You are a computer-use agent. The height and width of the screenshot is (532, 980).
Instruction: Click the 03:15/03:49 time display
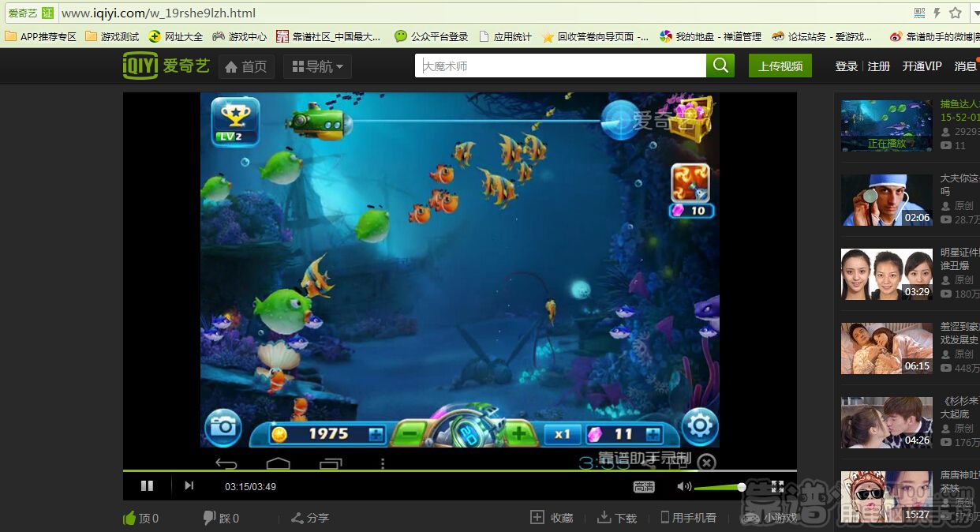pyautogui.click(x=250, y=487)
